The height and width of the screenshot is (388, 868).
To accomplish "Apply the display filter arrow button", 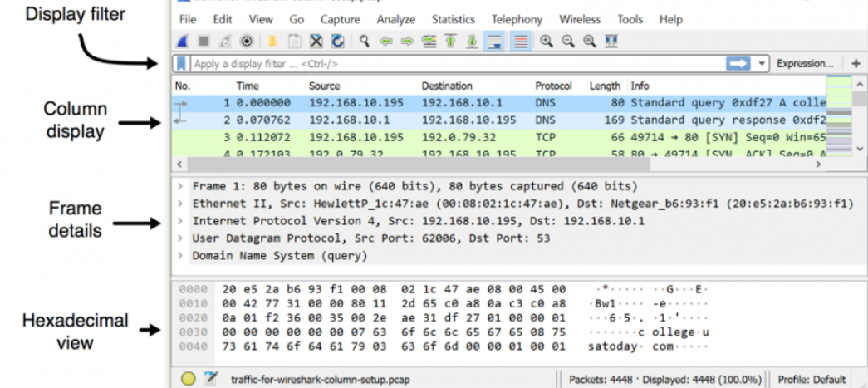I will coord(738,64).
